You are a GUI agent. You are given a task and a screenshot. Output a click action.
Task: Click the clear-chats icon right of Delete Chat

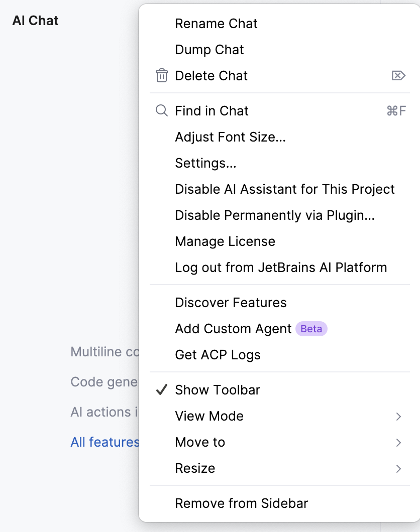tap(398, 75)
